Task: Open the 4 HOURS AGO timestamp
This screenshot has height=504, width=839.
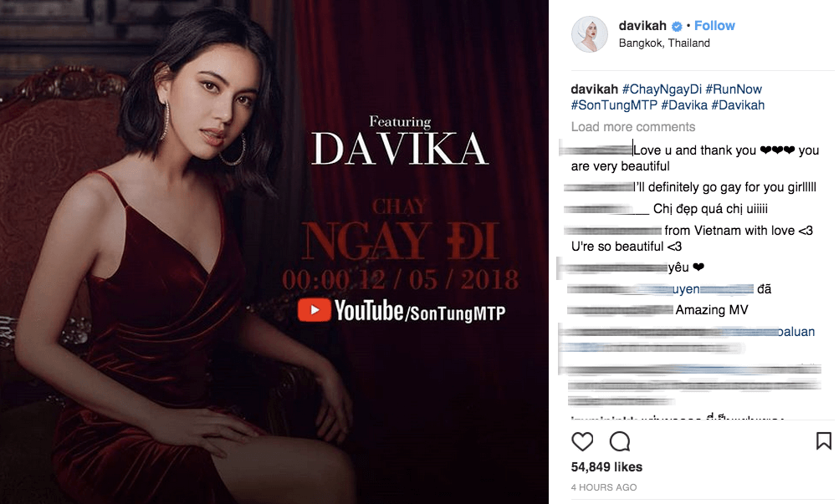Action: pos(604,487)
